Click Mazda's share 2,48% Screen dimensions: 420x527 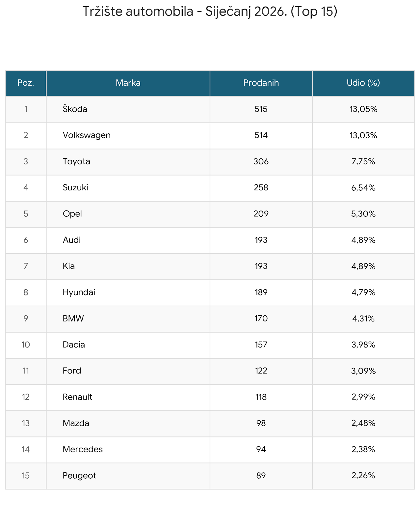point(363,423)
